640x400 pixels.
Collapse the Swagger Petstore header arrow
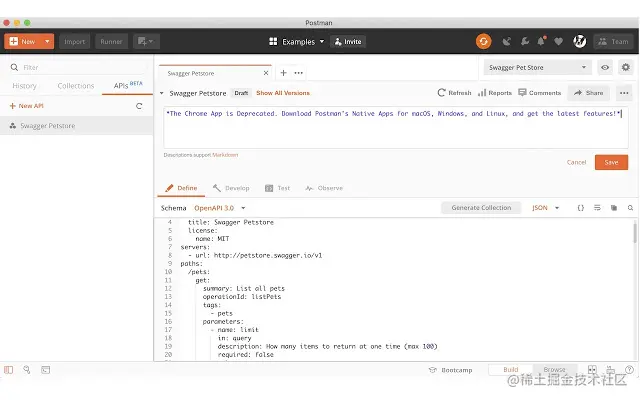coord(162,93)
